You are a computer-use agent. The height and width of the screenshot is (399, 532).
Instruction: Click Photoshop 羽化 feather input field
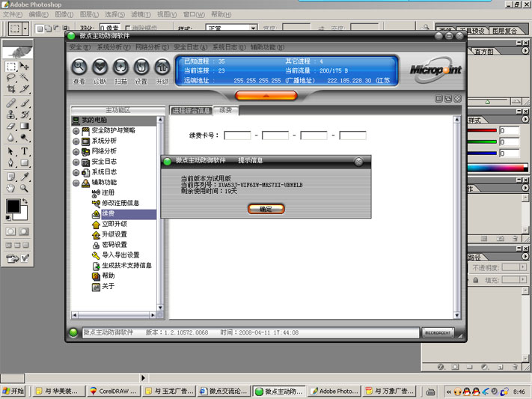[x=109, y=28]
